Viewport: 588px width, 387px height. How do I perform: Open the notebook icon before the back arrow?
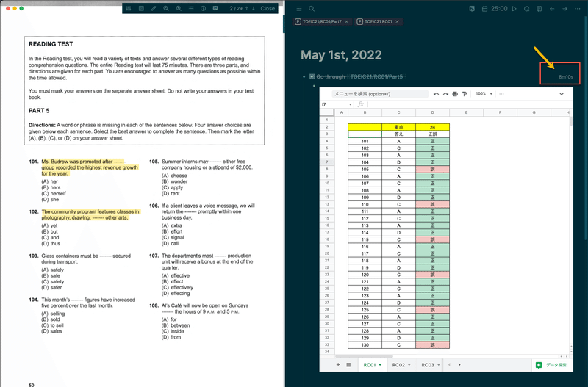(x=539, y=9)
